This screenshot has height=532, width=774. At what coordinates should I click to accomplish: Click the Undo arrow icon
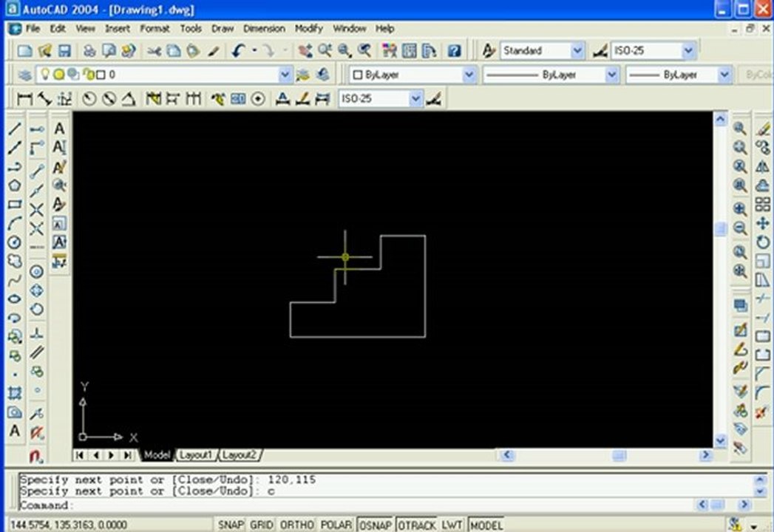click(x=239, y=50)
